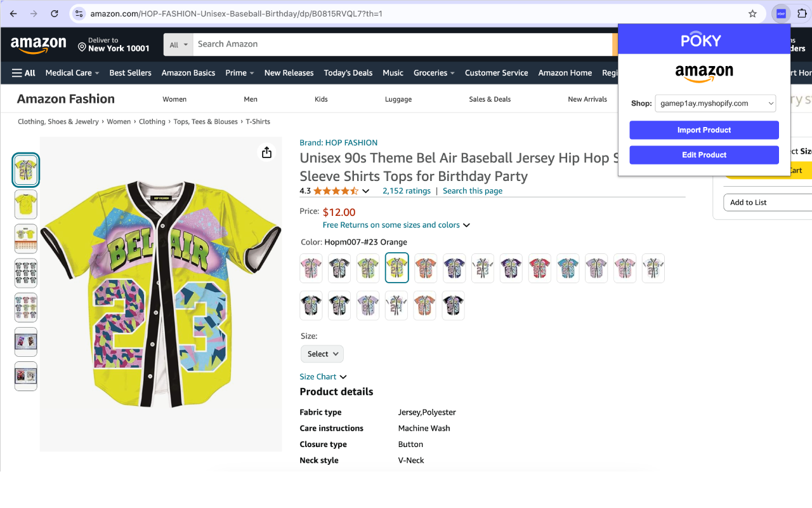The image size is (812, 508).
Task: Click the Amazon logo in header
Action: [39, 45]
